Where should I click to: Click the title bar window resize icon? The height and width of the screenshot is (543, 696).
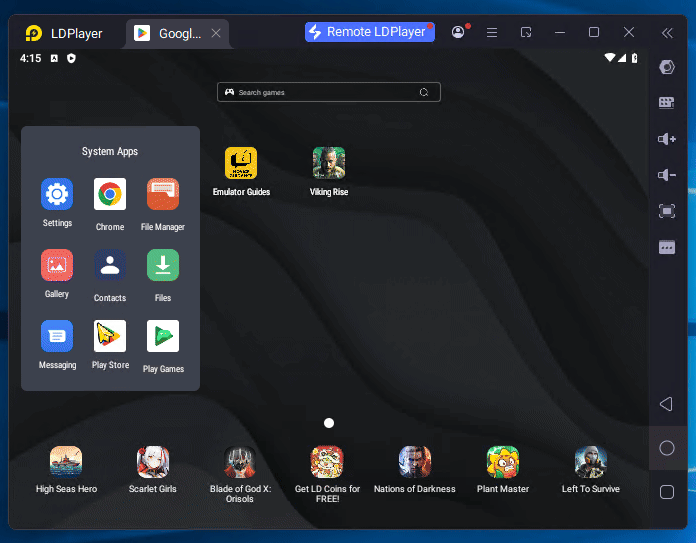tap(526, 32)
